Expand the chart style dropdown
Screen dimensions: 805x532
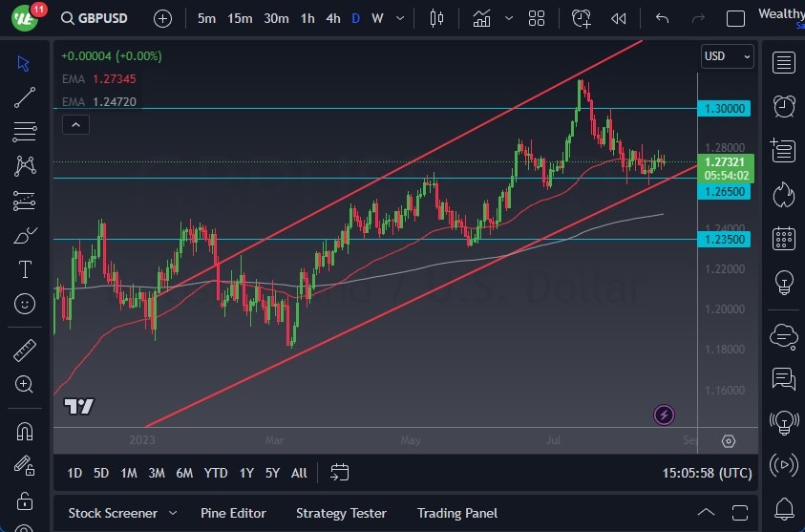508,18
